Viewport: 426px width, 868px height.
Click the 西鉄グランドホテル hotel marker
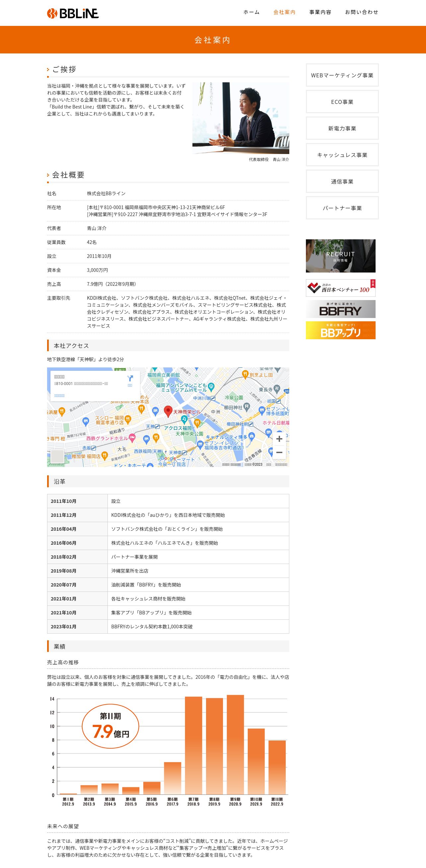pyautogui.click(x=132, y=438)
